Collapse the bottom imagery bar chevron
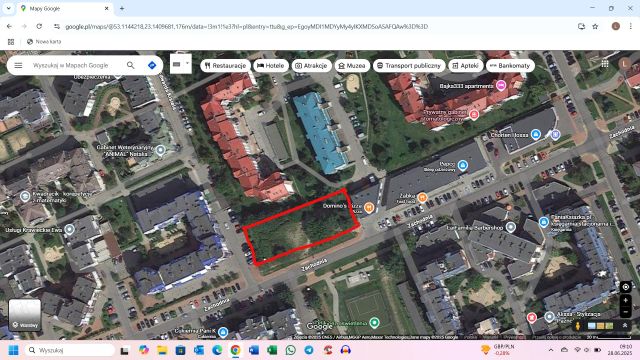Image resolution: width=640 pixels, height=360 pixels. pos(624,325)
